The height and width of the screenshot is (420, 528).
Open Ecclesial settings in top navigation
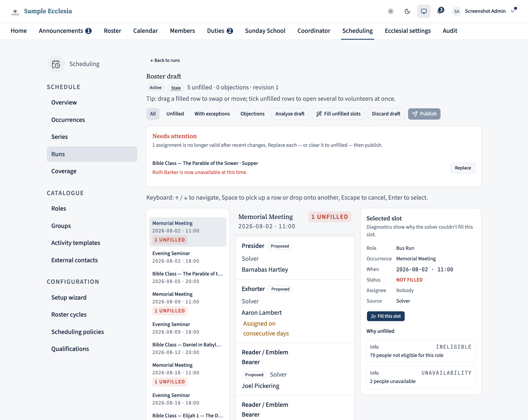pos(408,31)
